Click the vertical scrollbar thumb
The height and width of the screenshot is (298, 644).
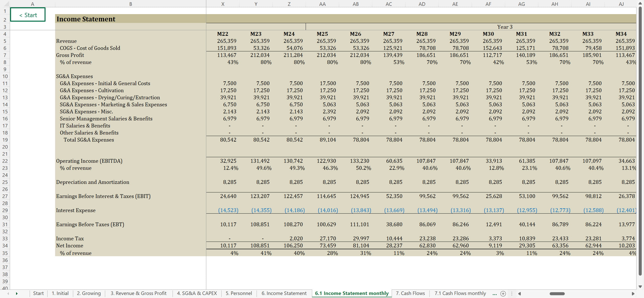click(640, 141)
